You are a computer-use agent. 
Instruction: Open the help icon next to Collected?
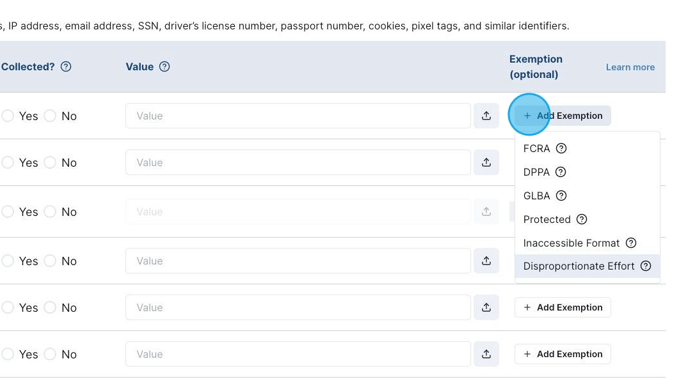(66, 67)
